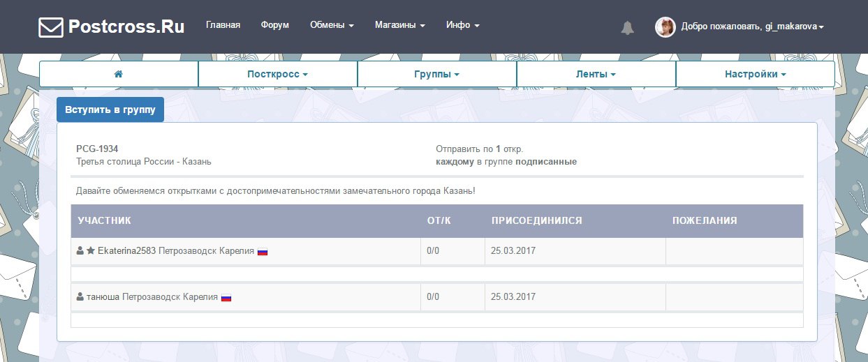
Task: Open the notifications bell icon
Action: point(627,27)
